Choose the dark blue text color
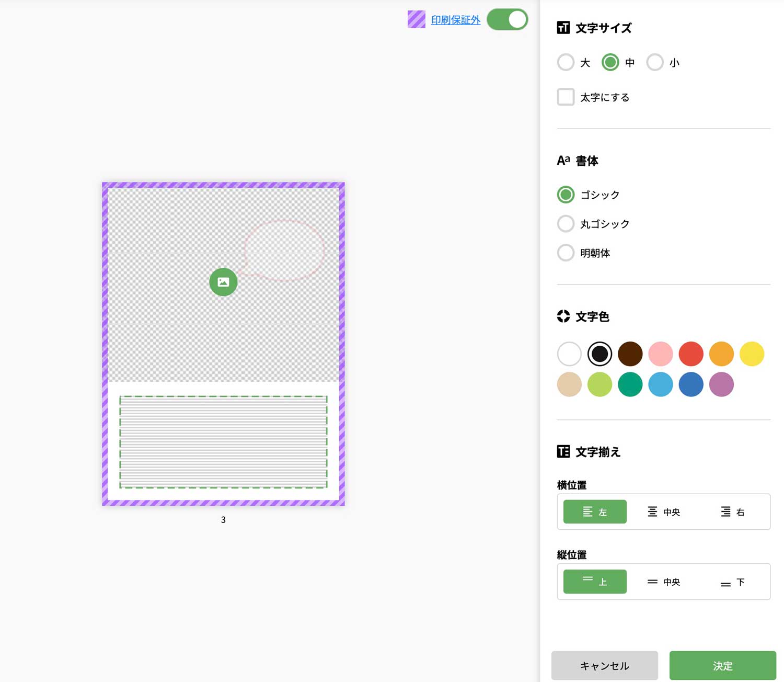 click(x=691, y=384)
